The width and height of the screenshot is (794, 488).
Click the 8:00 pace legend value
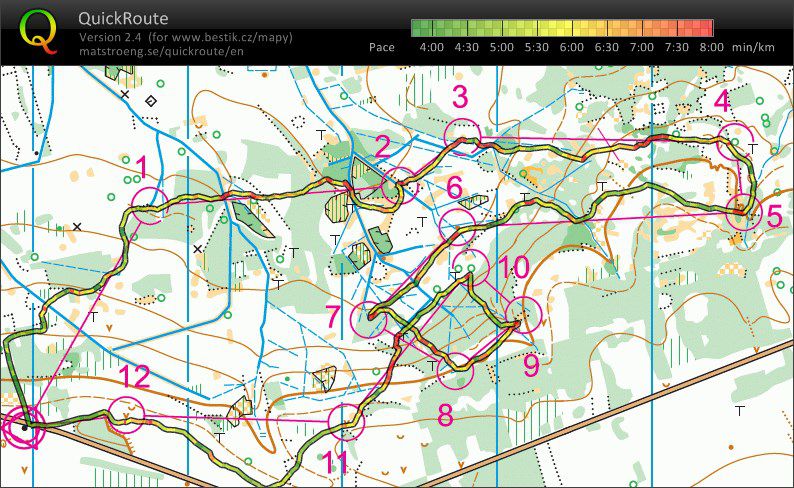coord(711,47)
